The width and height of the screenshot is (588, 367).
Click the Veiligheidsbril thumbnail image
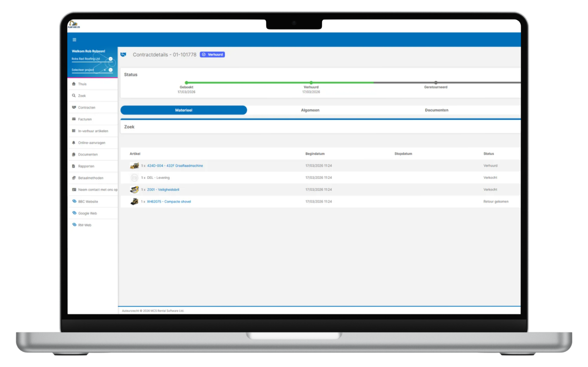134,190
